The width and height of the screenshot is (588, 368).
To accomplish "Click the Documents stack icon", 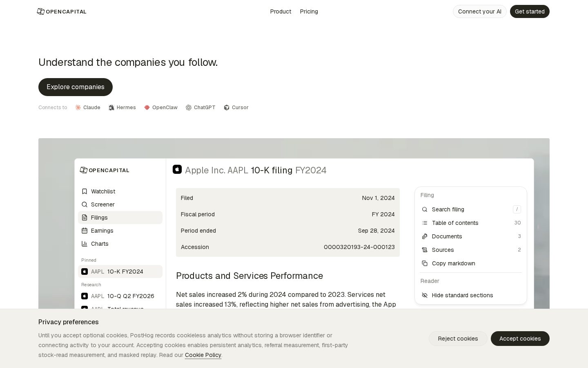I will click(425, 236).
